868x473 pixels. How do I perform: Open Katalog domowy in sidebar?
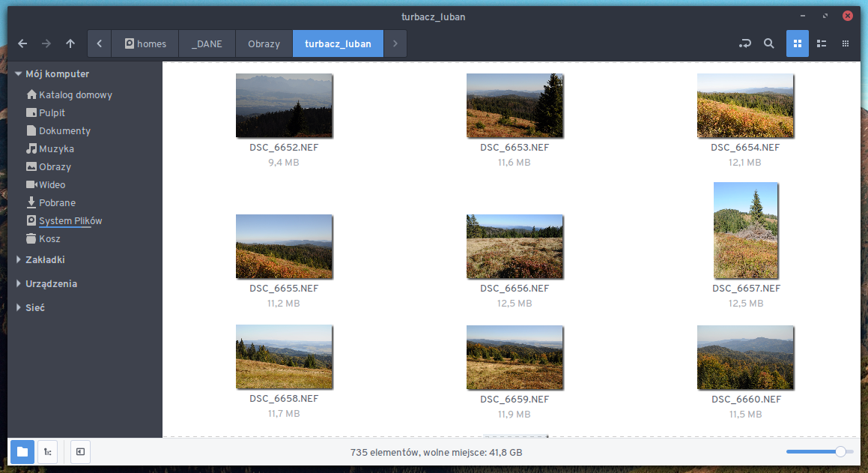click(70, 94)
